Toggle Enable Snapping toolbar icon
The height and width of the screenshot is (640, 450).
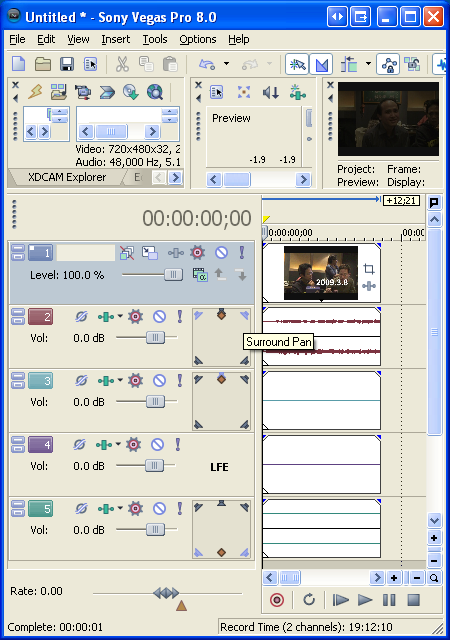tap(297, 64)
